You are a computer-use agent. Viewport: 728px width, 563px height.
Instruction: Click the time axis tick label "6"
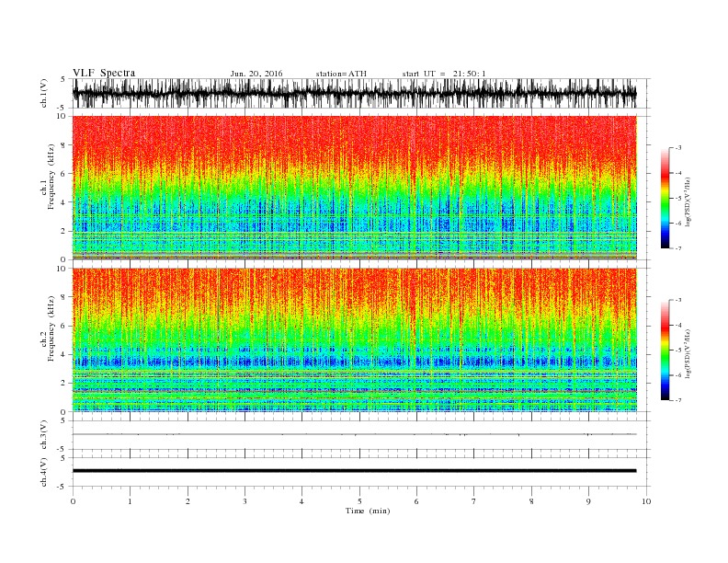pyautogui.click(x=416, y=501)
